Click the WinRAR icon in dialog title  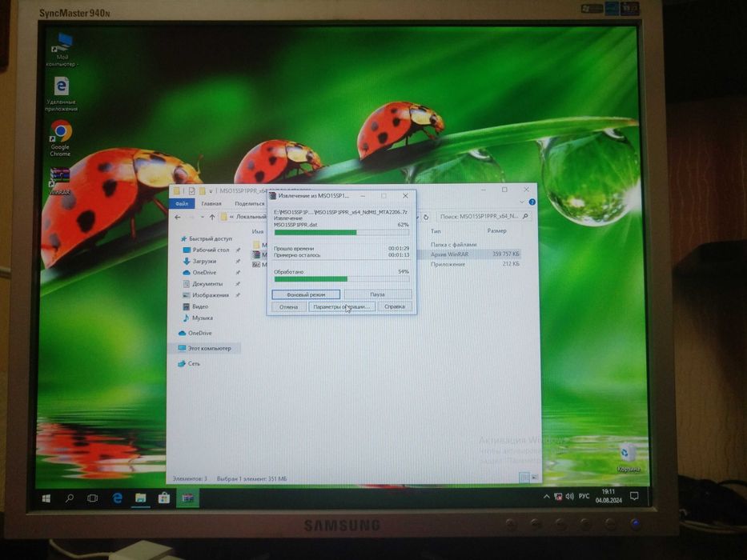point(272,196)
